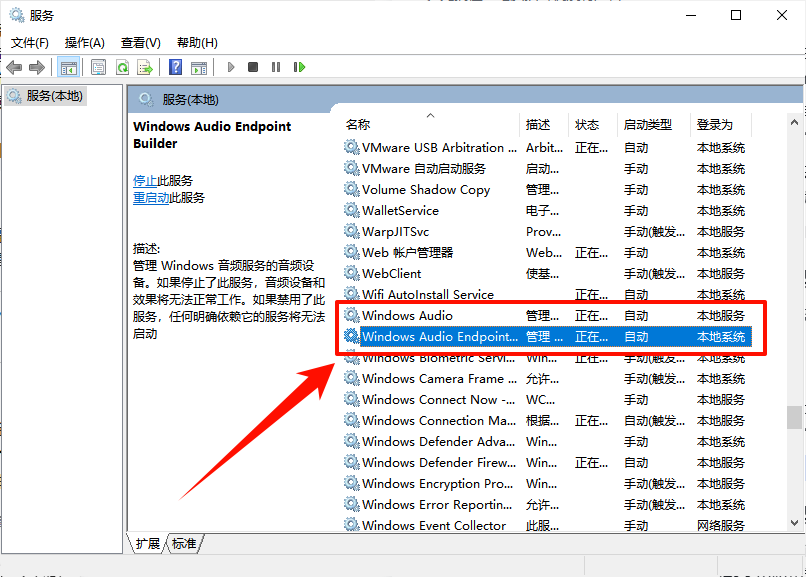Open Properties via toolbar icon
Viewport: 806px width, 577px height.
pos(98,67)
